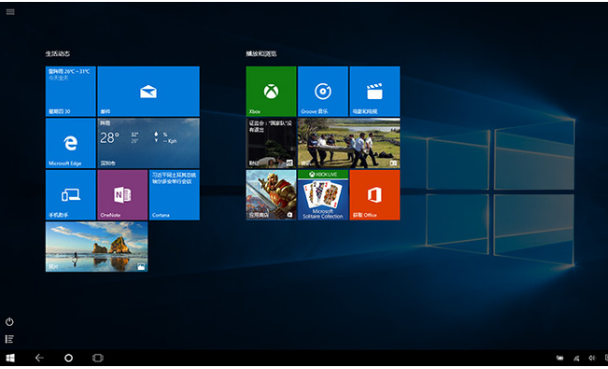The height and width of the screenshot is (369, 608).
Task: Click the right tile group heading above the Xbox tile
Action: [261, 54]
